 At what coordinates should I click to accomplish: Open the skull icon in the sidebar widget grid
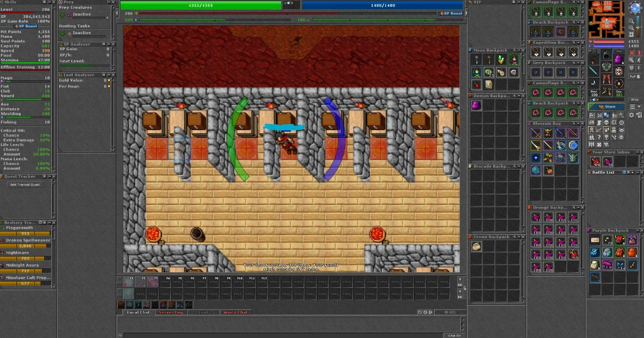(606, 122)
